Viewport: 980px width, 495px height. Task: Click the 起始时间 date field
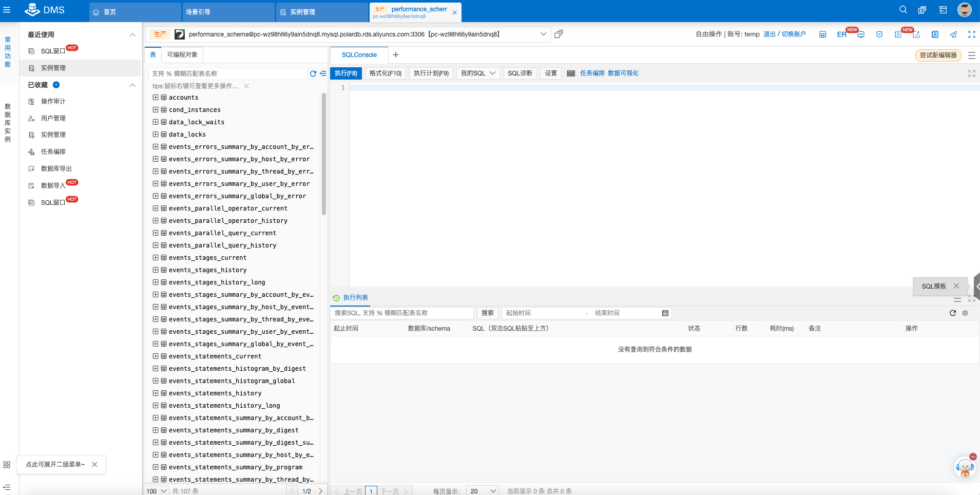pyautogui.click(x=542, y=313)
